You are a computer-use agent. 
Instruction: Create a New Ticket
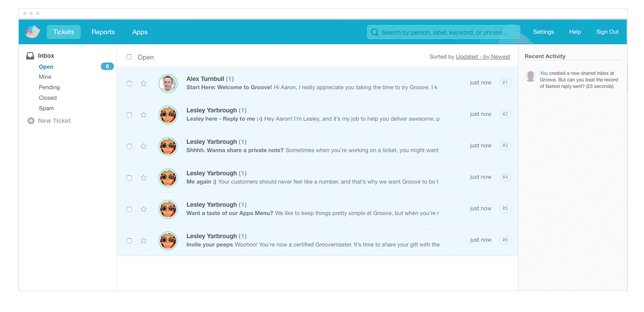tap(54, 121)
